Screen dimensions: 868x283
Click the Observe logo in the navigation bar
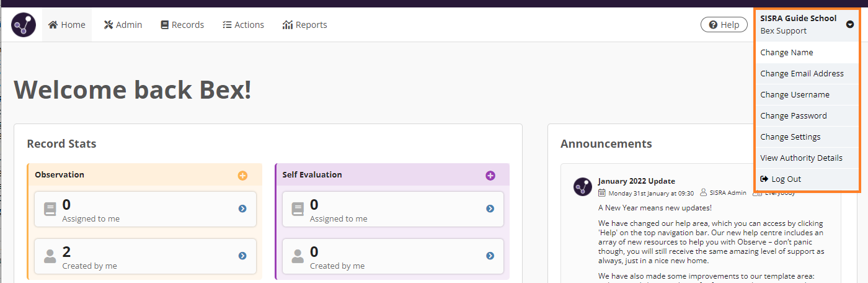24,25
